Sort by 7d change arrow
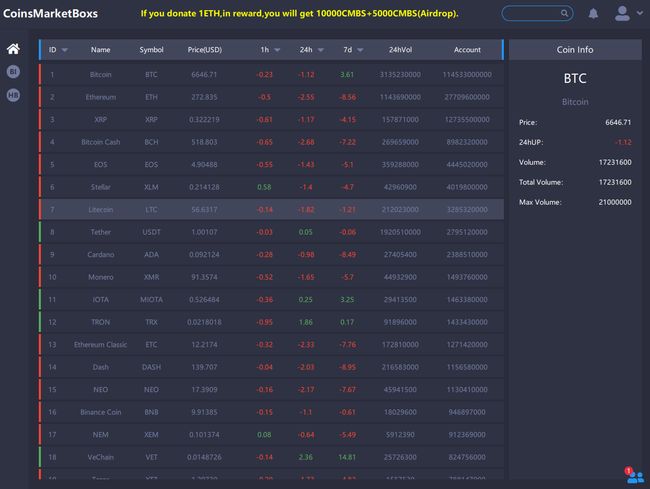650x489 pixels. click(360, 50)
